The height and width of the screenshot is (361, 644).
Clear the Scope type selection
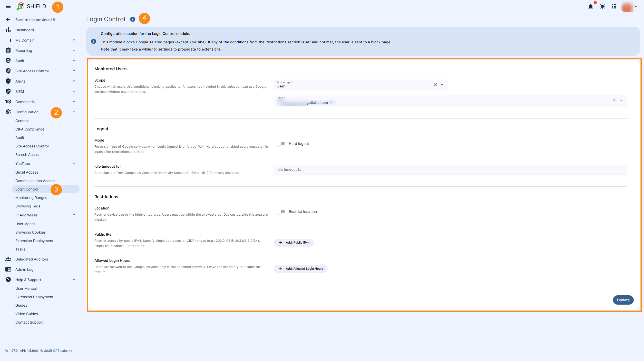[x=435, y=85]
